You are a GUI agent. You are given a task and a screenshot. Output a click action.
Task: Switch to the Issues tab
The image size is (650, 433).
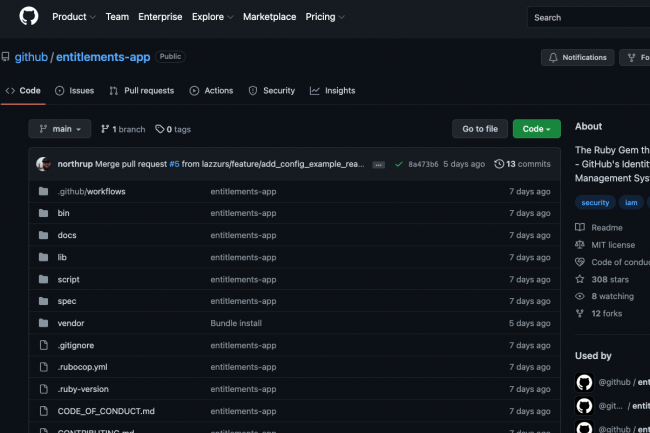pos(75,91)
